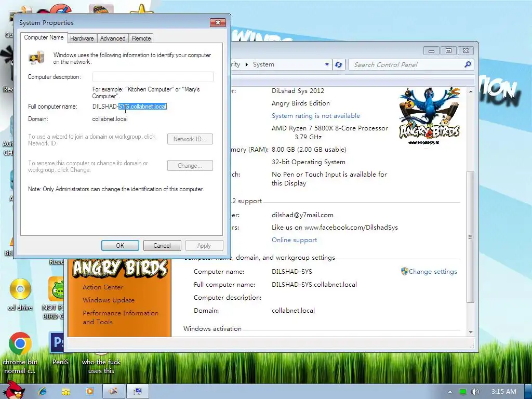Open Performance Information and Tools link

(121, 317)
